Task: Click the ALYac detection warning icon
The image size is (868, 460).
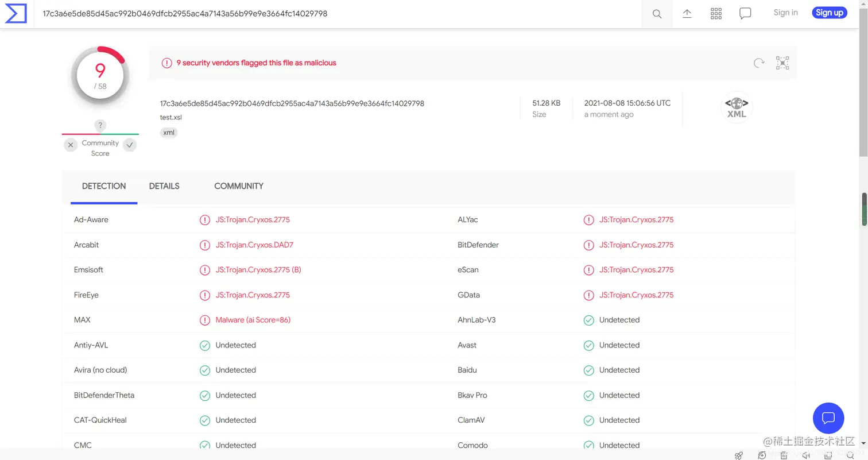Action: click(x=588, y=220)
